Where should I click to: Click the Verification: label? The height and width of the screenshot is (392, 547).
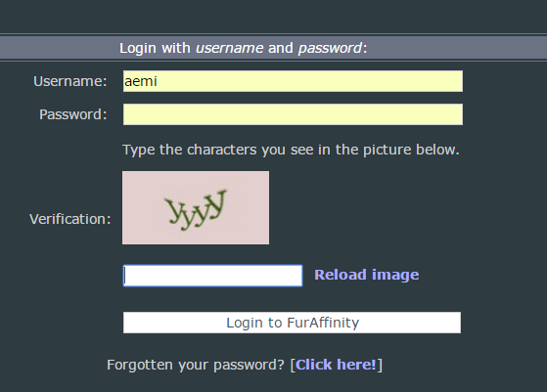(x=70, y=219)
